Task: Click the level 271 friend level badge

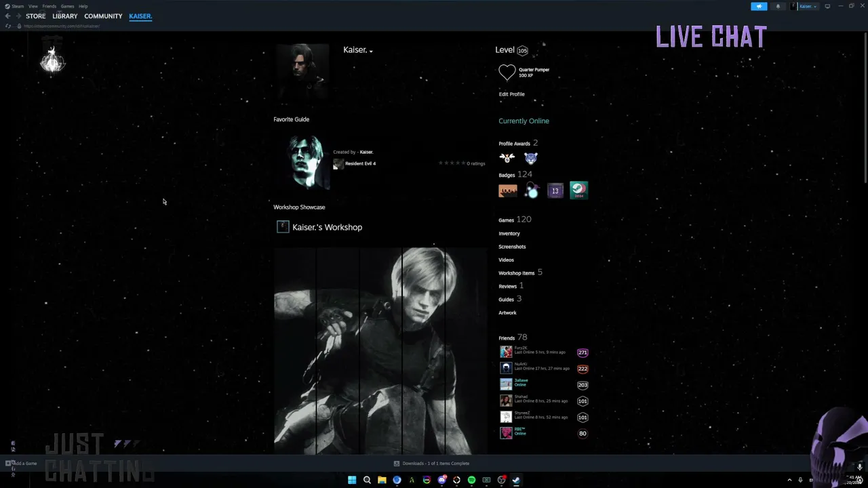Action: point(583,352)
